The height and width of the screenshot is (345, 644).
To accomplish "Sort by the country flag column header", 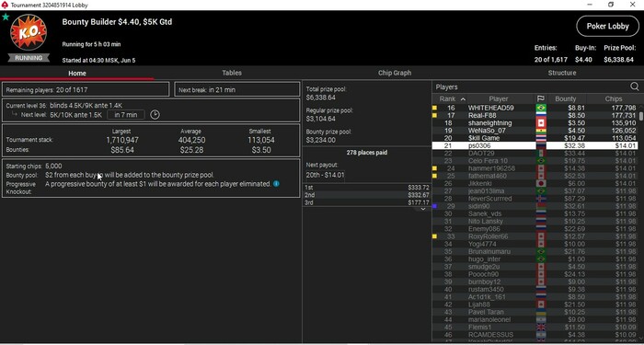I will click(x=541, y=98).
